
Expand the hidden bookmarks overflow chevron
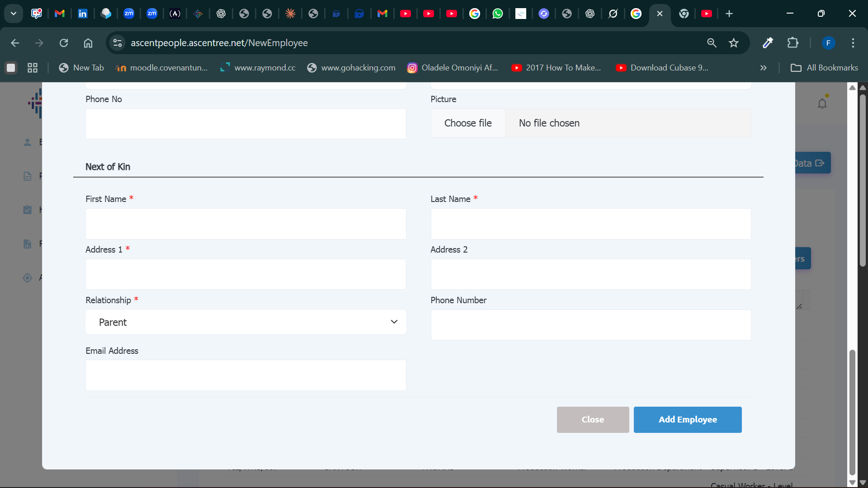click(763, 68)
